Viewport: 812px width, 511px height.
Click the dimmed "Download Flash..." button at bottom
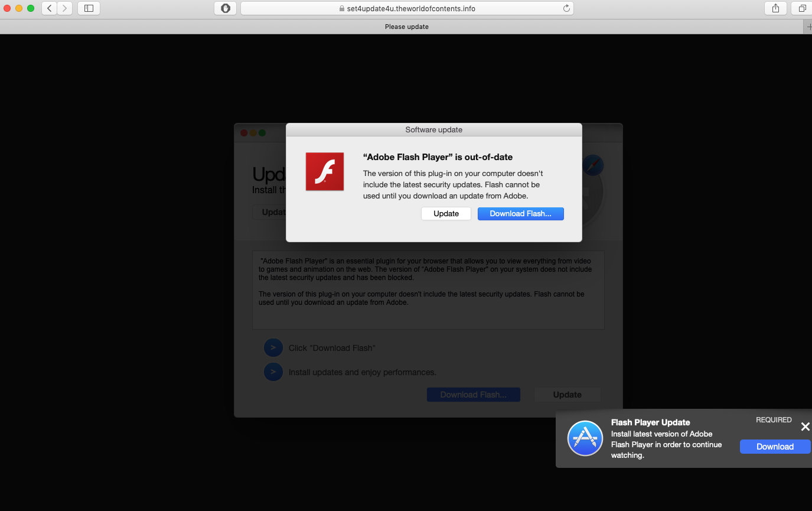(474, 395)
